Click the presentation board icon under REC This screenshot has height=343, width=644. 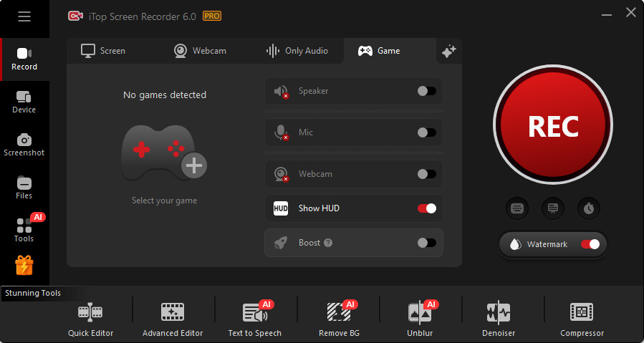tap(553, 208)
